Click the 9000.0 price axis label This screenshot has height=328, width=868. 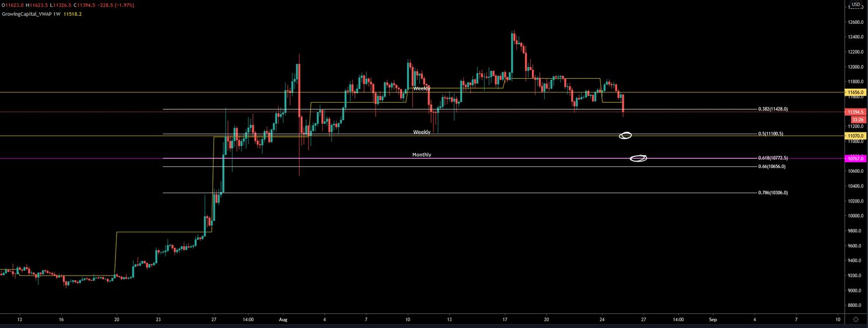tap(855, 291)
